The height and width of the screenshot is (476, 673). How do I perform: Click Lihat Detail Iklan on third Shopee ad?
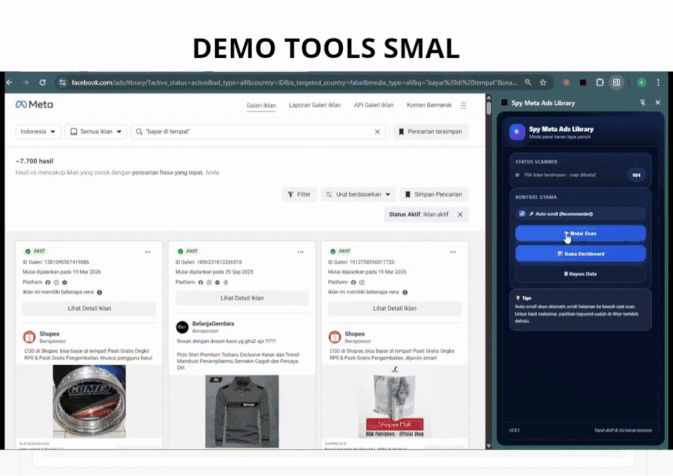[395, 308]
